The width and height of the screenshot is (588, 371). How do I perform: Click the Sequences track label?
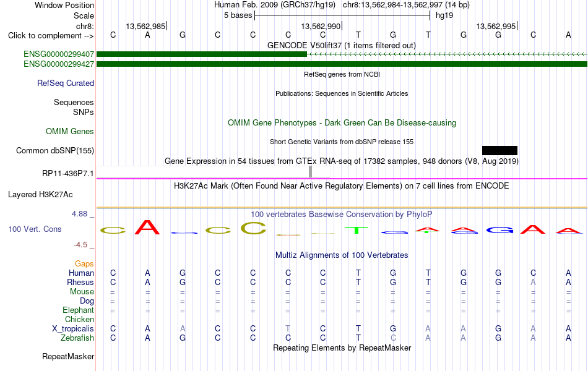(x=74, y=102)
